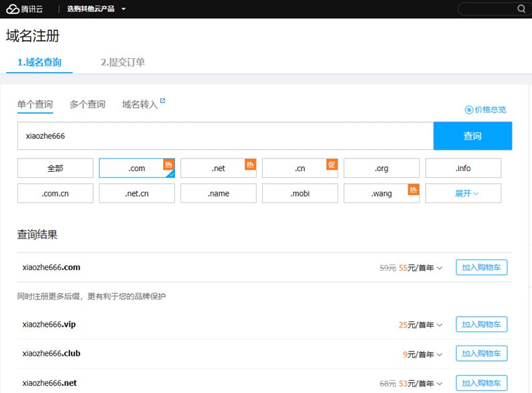
Task: Click the external link icon beside 域名转入
Action: (x=162, y=100)
